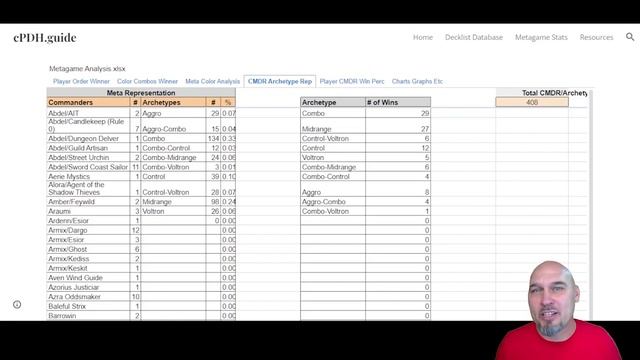Select the Abdel/Dungeon Delver cell
The height and width of the screenshot is (360, 640).
88,138
